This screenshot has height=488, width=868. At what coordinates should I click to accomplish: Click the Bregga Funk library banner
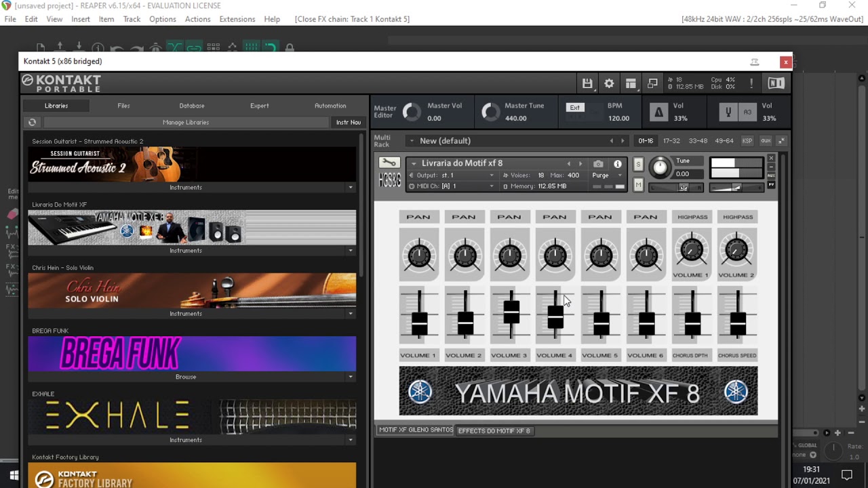point(192,354)
